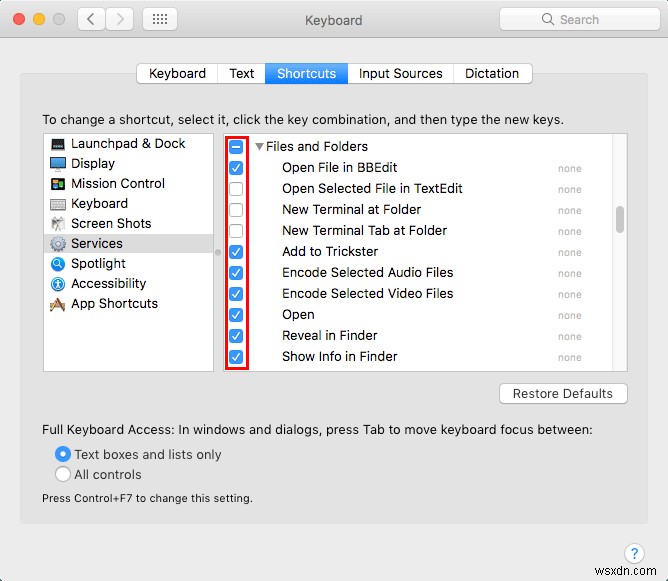Enable Open Selected File in TextEdit
This screenshot has height=581, width=668.
(x=236, y=189)
